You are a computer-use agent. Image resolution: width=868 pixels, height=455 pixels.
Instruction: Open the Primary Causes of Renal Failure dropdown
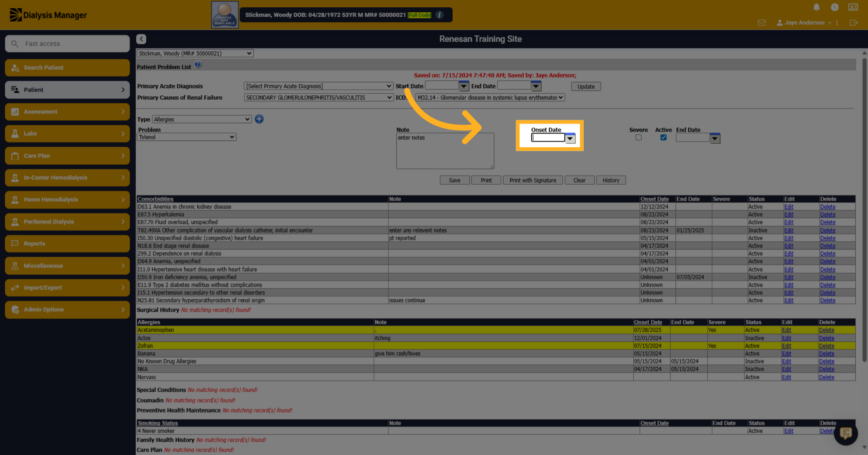(x=318, y=98)
